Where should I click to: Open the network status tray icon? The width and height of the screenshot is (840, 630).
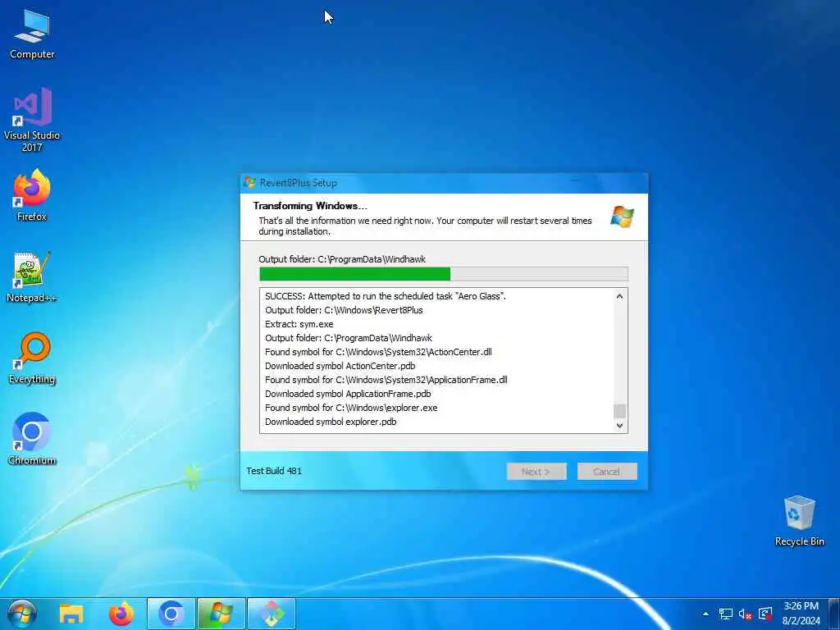pyautogui.click(x=726, y=614)
